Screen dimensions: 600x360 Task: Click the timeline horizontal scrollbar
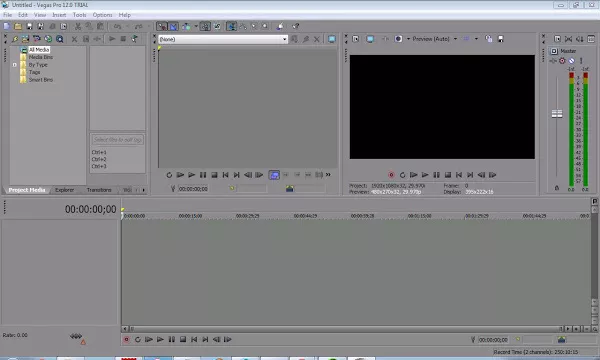(x=346, y=329)
